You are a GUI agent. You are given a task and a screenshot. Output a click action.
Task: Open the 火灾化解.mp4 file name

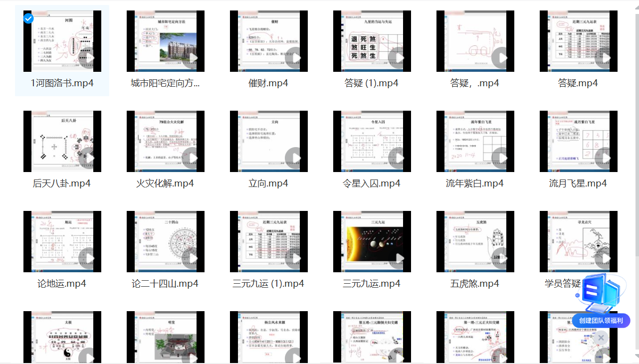[165, 183]
